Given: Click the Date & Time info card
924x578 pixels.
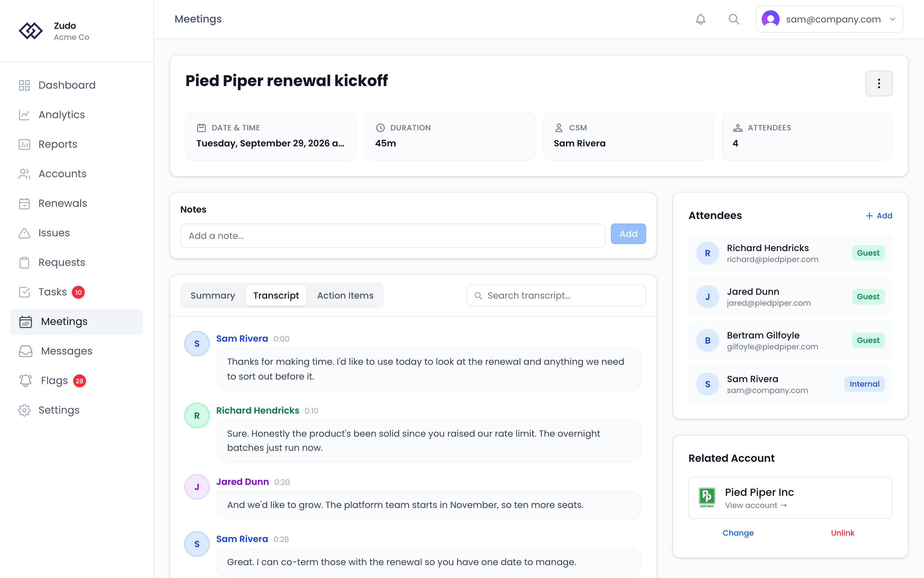Looking at the screenshot, I should pos(271,136).
